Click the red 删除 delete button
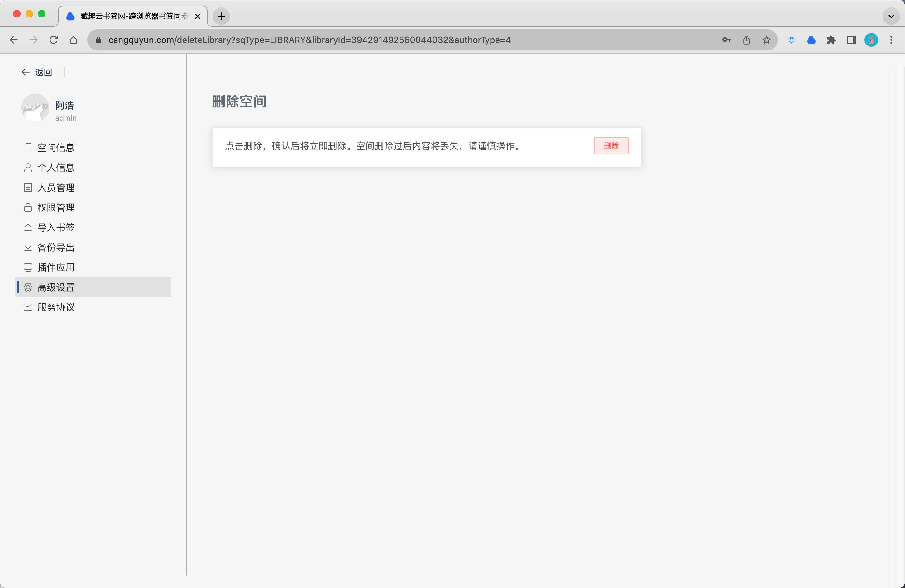Viewport: 905px width, 588px height. tap(611, 145)
